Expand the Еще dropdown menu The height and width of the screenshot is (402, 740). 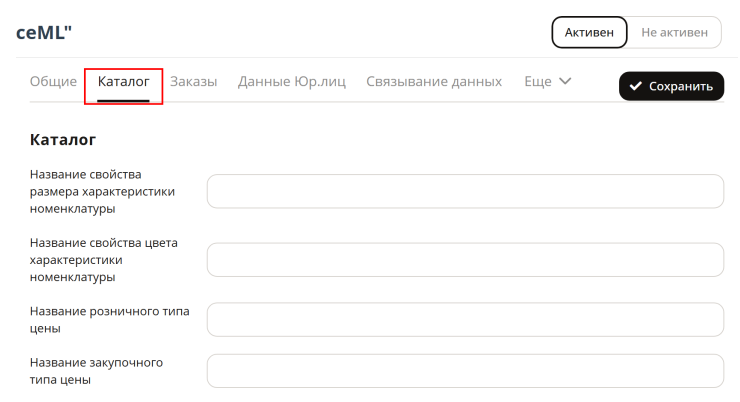[x=548, y=82]
